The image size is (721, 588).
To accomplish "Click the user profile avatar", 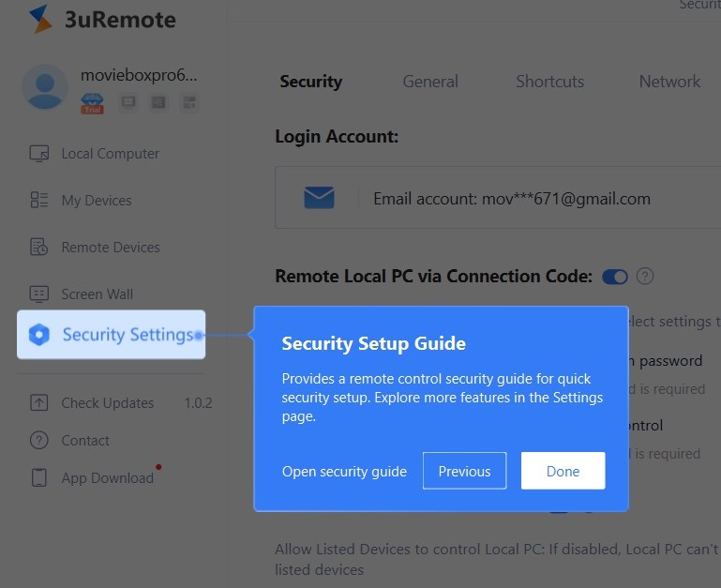I will (x=45, y=87).
